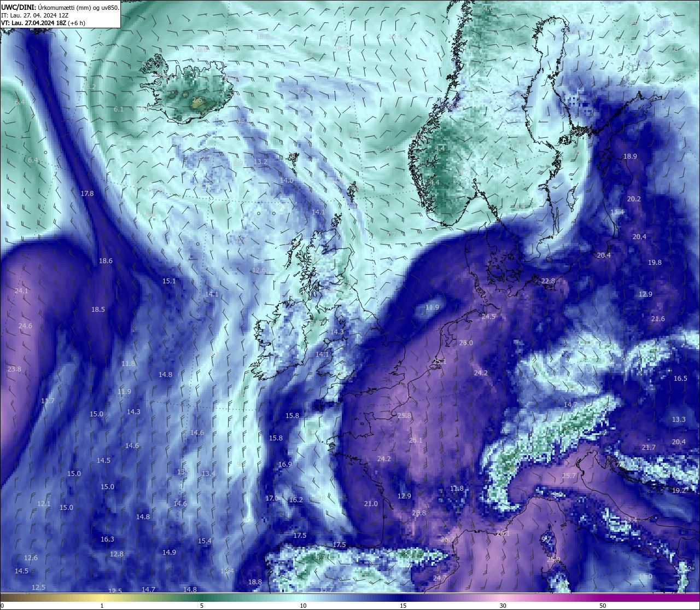Image resolution: width=700 pixels, height=610 pixels.
Task: Click the 13.3 map value
Action: [x=679, y=420]
